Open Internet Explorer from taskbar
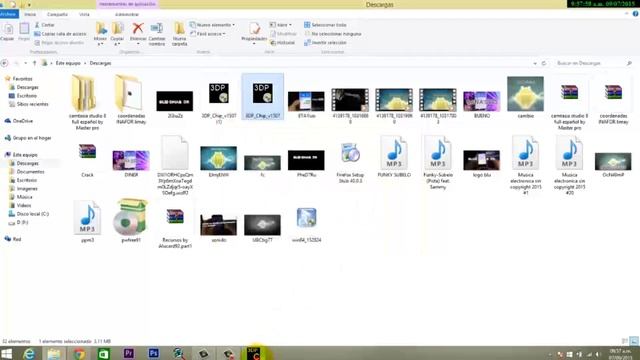This screenshot has height=360, width=640. click(29, 353)
